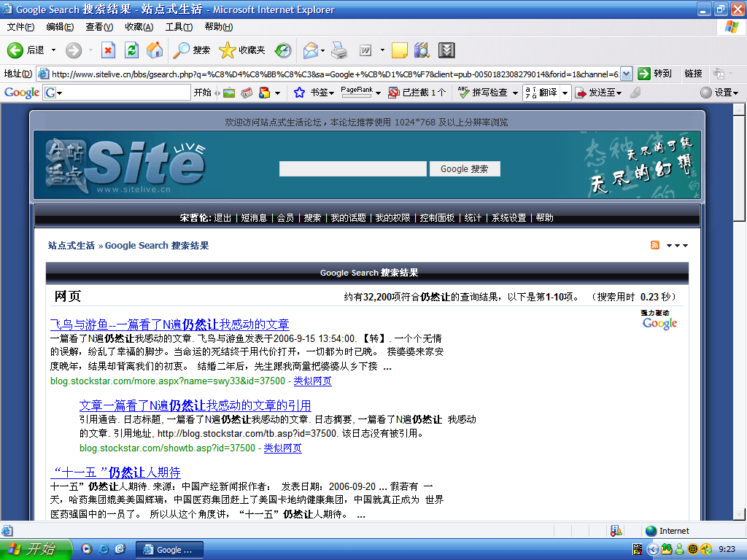
Task: Open the research books icon
Action: pyautogui.click(x=422, y=50)
